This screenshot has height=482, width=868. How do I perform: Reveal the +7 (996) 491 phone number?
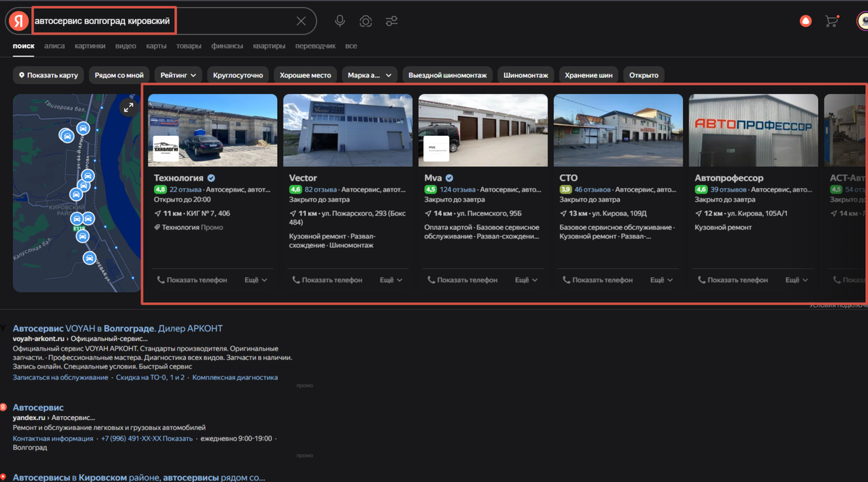click(x=147, y=439)
